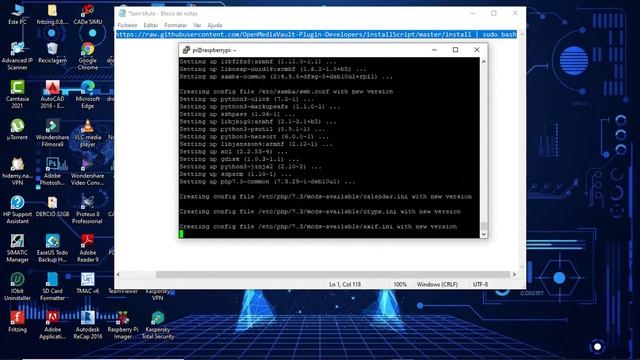Click 'Ln 1, Col 118' in status bar
The height and width of the screenshot is (360, 640).
(345, 284)
